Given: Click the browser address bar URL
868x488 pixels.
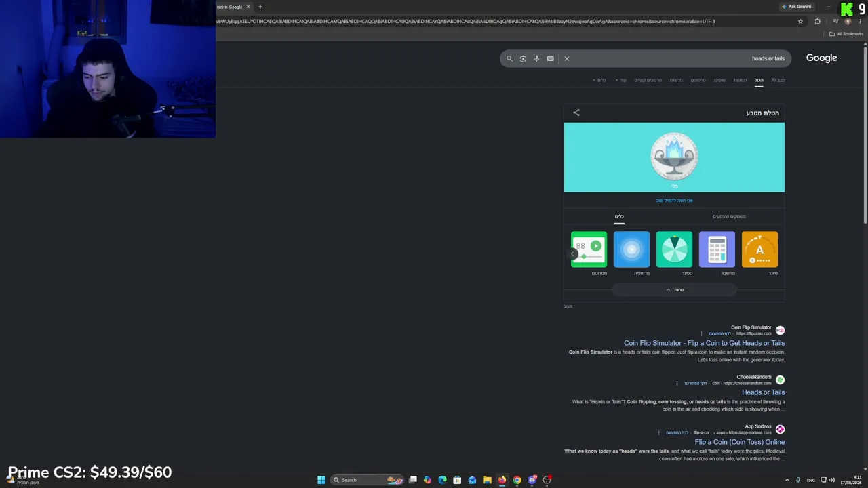Looking at the screenshot, I should coord(465,21).
